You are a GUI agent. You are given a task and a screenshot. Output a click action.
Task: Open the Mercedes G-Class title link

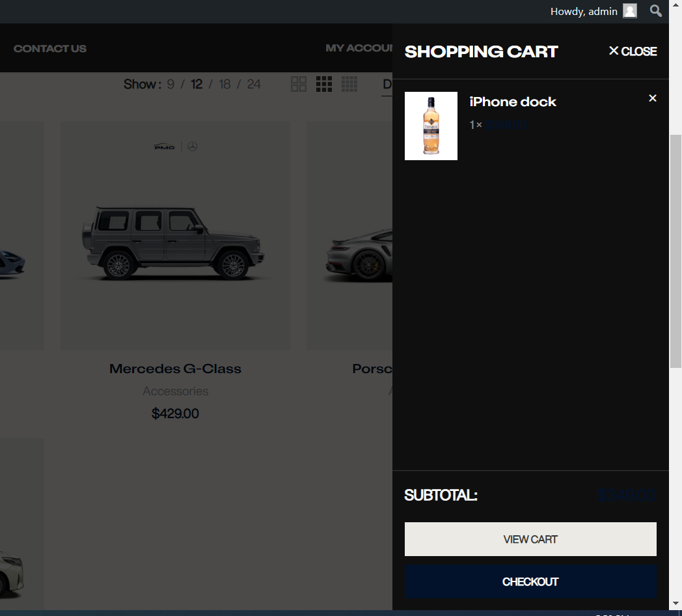(175, 369)
